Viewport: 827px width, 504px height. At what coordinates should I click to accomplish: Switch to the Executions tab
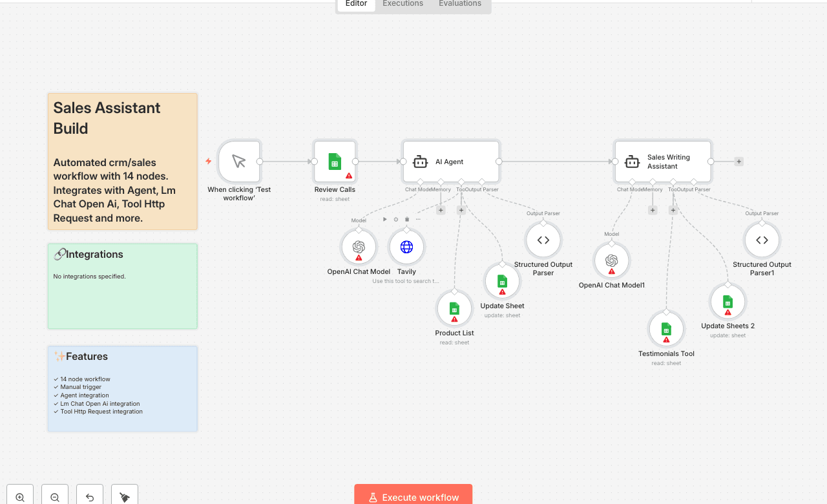[403, 4]
